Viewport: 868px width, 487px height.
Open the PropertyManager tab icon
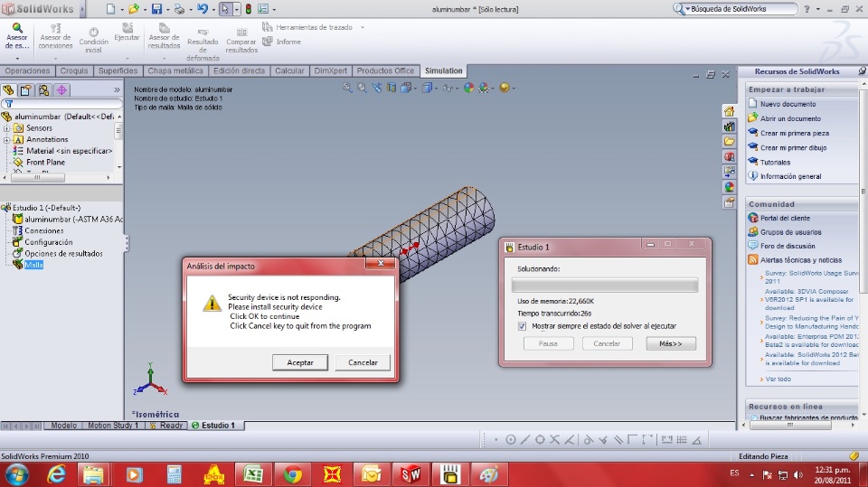coord(26,89)
